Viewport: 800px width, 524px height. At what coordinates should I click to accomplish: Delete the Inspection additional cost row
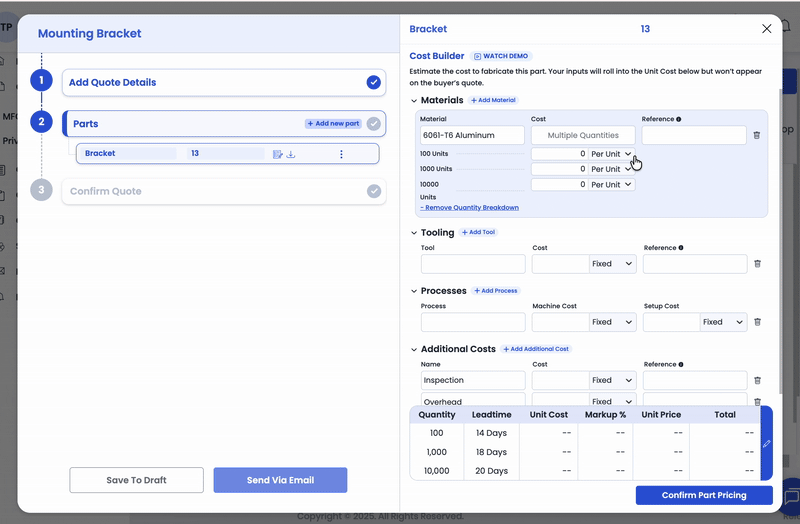(757, 381)
